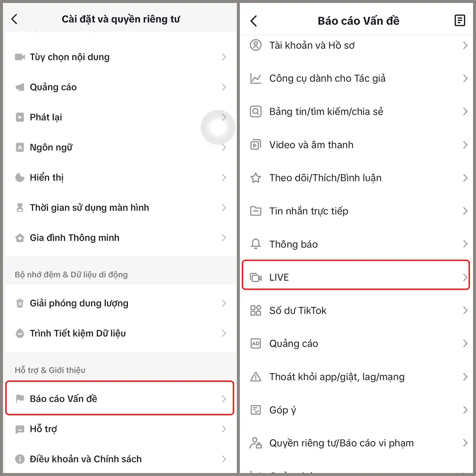Image resolution: width=476 pixels, height=476 pixels.
Task: Tap the star icon for Theo dõi/Thích/Bình luận
Action: coord(256,178)
